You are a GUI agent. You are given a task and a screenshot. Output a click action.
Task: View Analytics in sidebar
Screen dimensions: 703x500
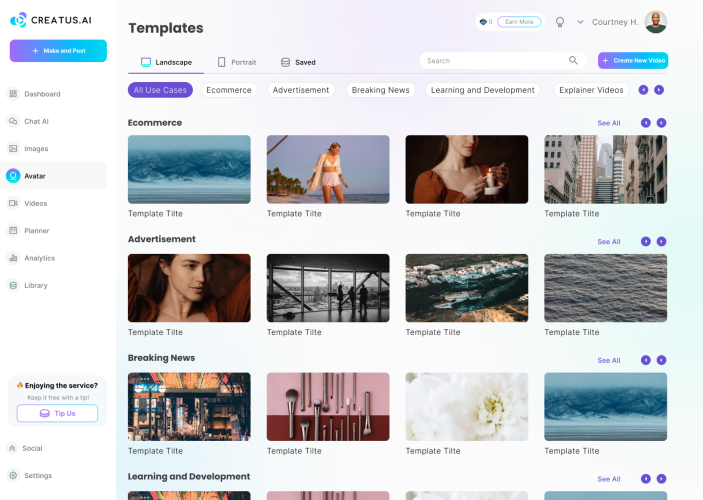pyautogui.click(x=31, y=258)
